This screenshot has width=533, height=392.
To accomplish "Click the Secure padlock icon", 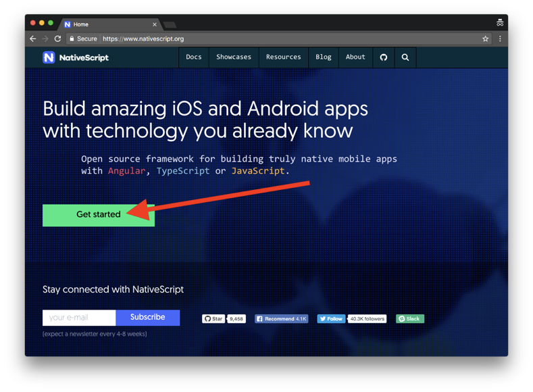I will [x=72, y=39].
